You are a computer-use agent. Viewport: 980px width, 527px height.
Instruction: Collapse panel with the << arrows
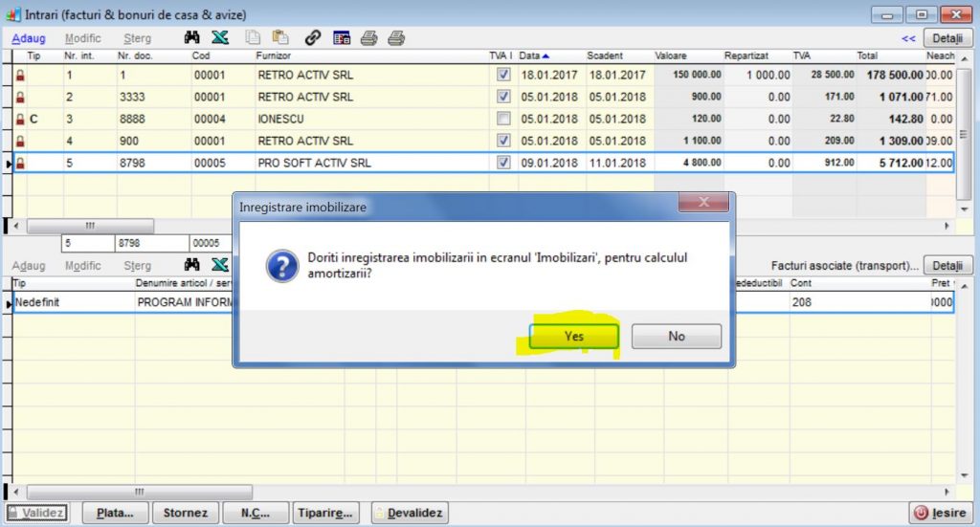coord(908,39)
